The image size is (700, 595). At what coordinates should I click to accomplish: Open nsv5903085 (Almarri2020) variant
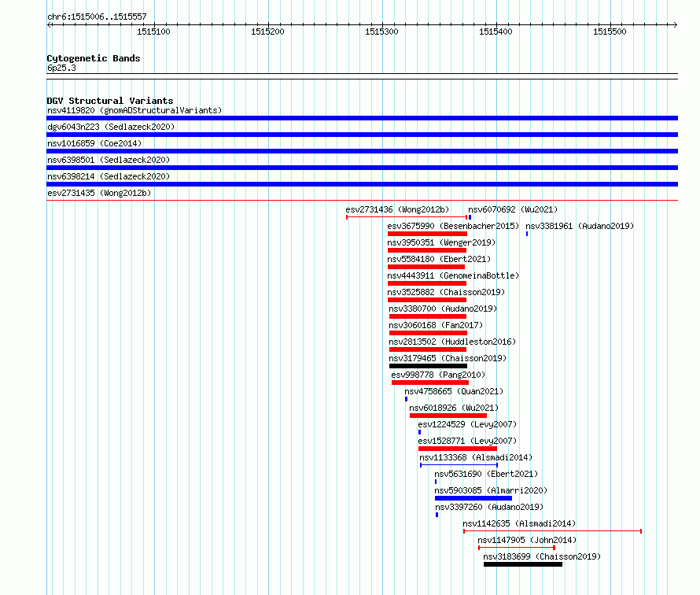click(x=491, y=490)
